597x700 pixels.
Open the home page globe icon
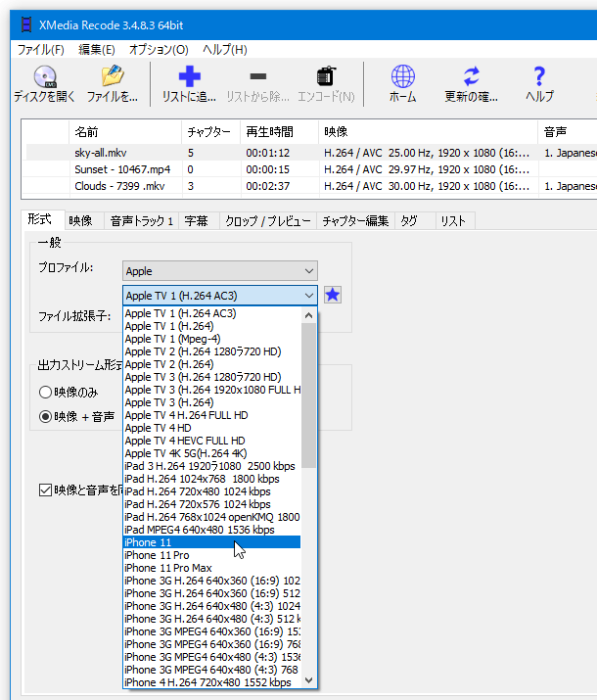click(x=402, y=84)
